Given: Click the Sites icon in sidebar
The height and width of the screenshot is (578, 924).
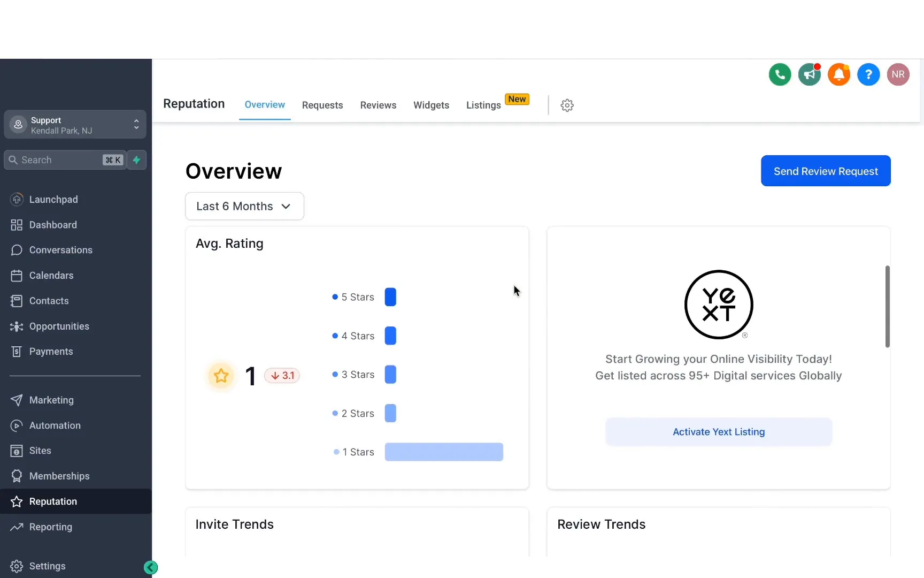Looking at the screenshot, I should [17, 451].
